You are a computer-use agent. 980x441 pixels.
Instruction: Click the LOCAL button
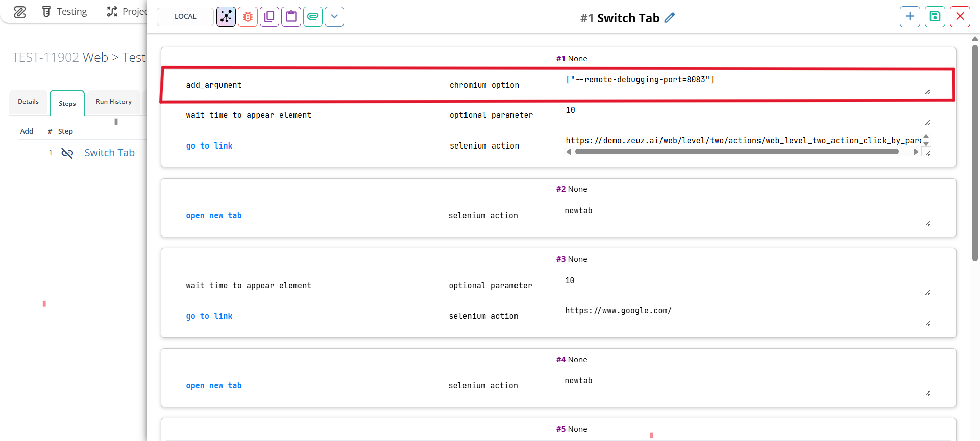tap(185, 16)
